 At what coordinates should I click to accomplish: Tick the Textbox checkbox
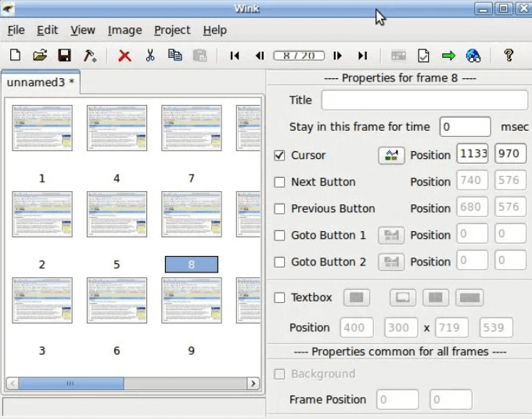[279, 298]
